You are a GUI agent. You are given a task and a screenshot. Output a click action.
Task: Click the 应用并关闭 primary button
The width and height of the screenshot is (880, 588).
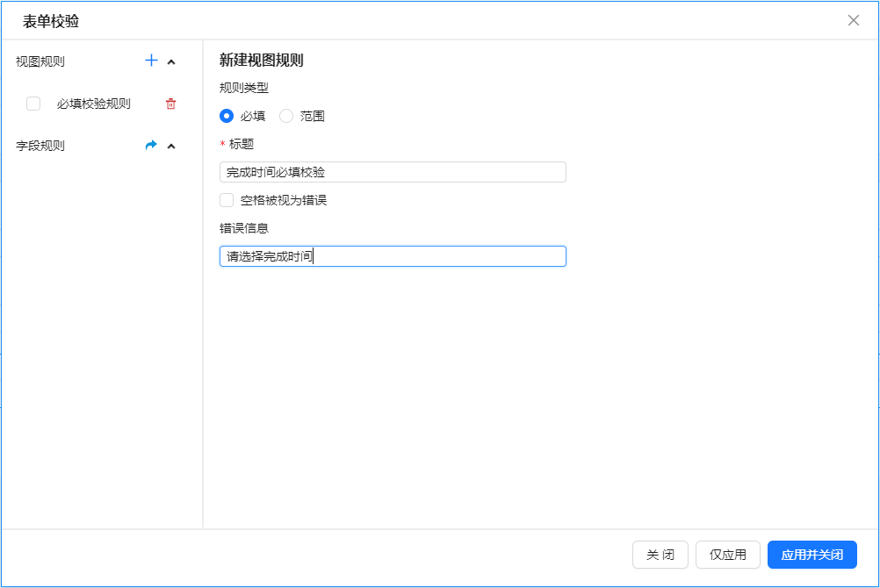(811, 555)
